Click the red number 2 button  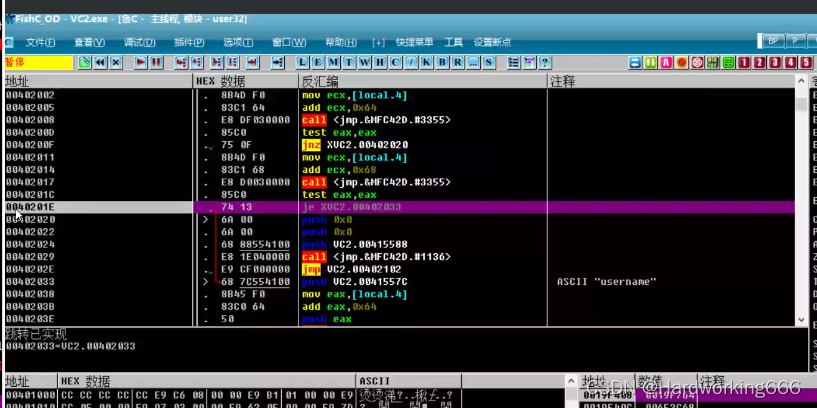pyautogui.click(x=760, y=63)
